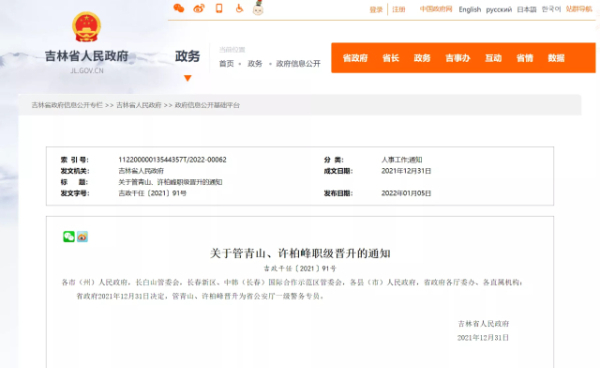This screenshot has width=600, height=368.
Task: Click the national emblem logo
Action: tap(86, 27)
